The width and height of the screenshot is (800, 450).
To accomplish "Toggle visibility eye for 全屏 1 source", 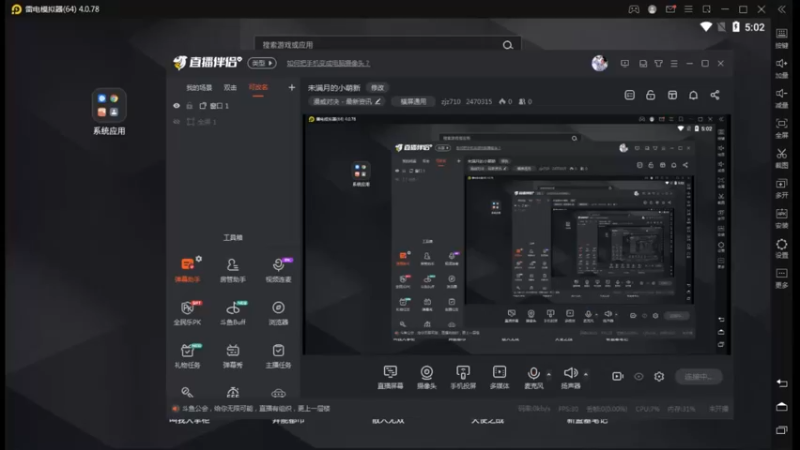I will (177, 122).
